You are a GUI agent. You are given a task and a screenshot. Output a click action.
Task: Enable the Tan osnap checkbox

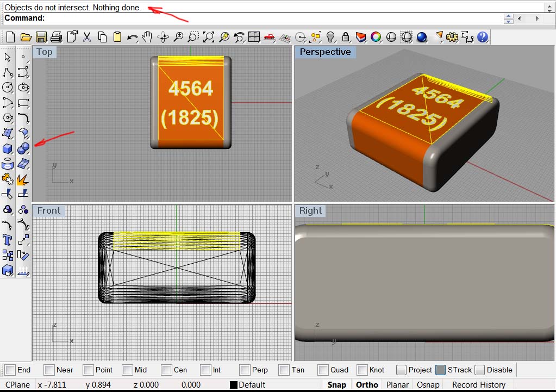(284, 370)
